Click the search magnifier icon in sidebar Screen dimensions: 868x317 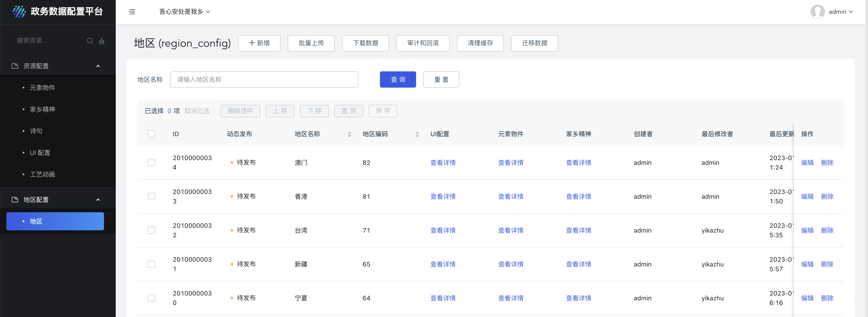pos(90,41)
